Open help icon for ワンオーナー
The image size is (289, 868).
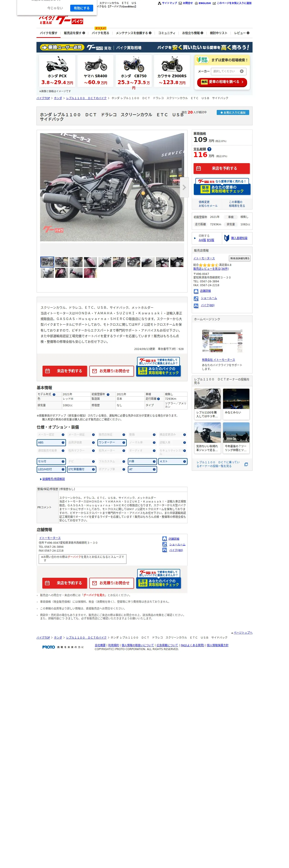[124, 442]
